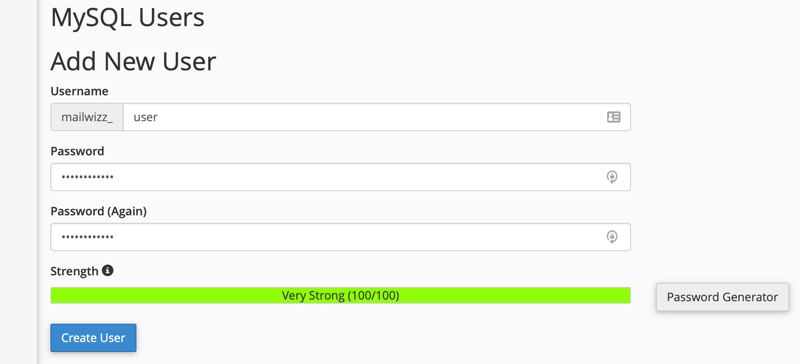
Task: Click the Username field label
Action: click(x=79, y=91)
